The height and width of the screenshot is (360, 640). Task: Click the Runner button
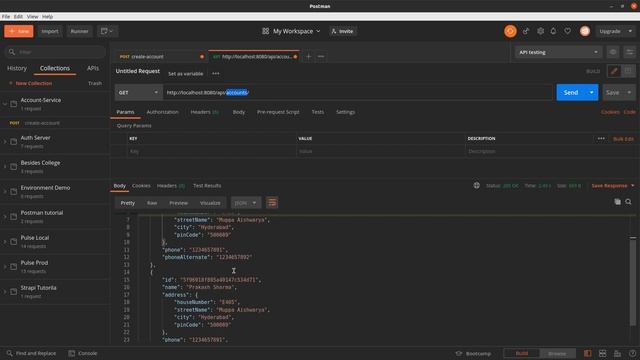pyautogui.click(x=79, y=31)
